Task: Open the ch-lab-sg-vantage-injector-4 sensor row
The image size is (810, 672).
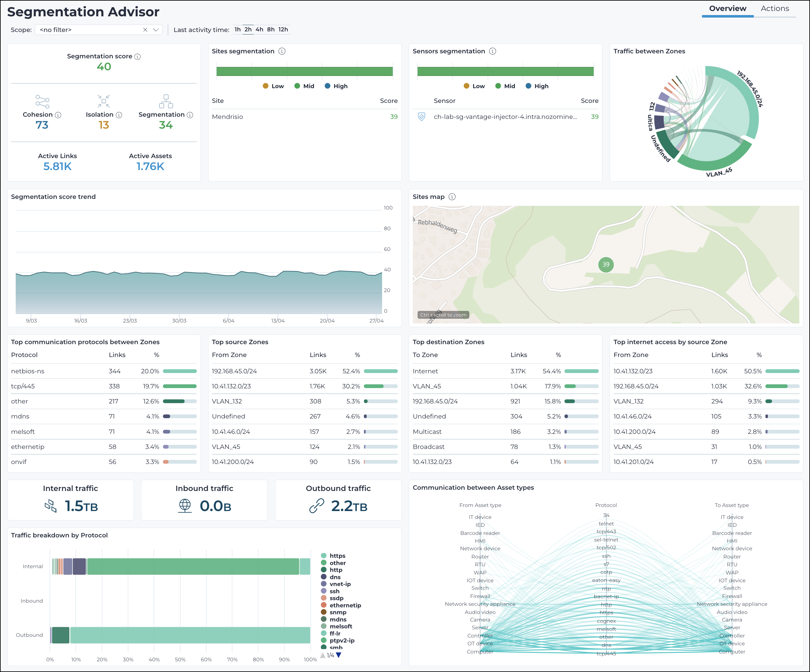Action: 505,117
